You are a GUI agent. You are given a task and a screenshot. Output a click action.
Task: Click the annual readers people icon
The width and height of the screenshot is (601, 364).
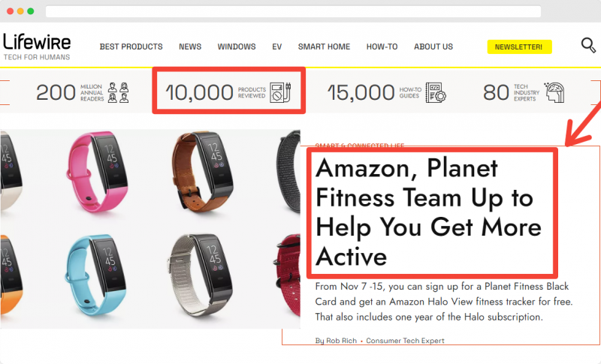(x=118, y=92)
